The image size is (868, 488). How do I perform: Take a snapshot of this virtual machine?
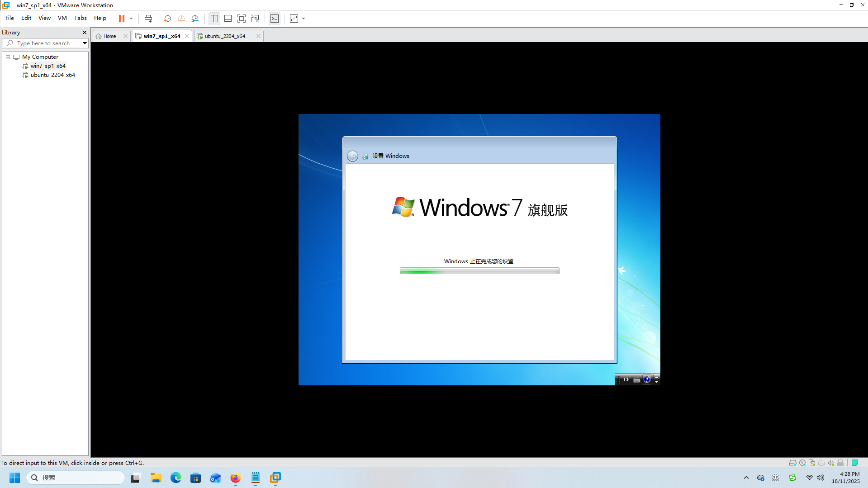(167, 19)
